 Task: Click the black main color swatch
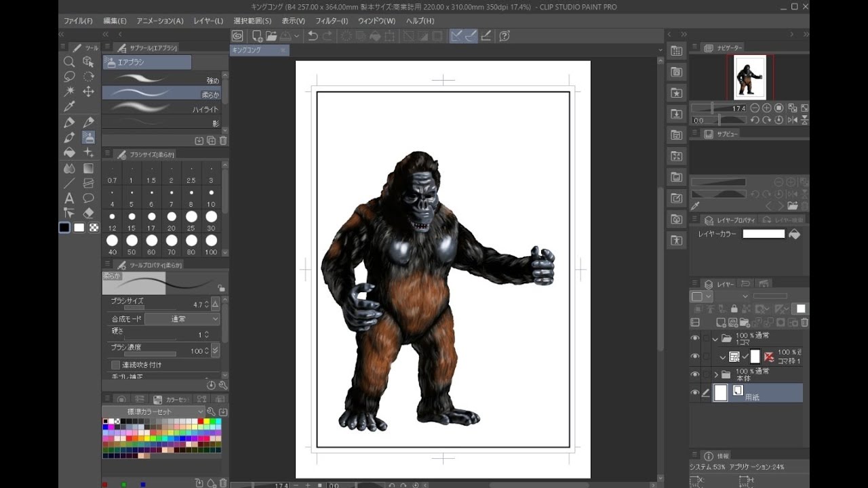[x=64, y=228]
